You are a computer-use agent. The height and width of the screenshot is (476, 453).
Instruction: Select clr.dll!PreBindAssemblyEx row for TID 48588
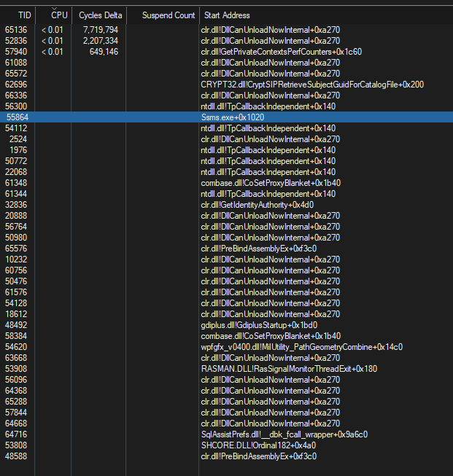(226, 456)
